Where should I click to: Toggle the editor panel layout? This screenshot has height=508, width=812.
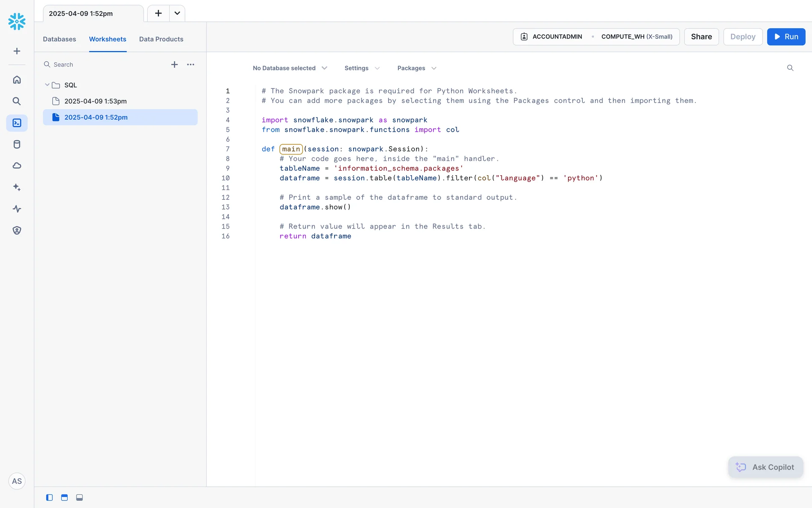pos(64,497)
